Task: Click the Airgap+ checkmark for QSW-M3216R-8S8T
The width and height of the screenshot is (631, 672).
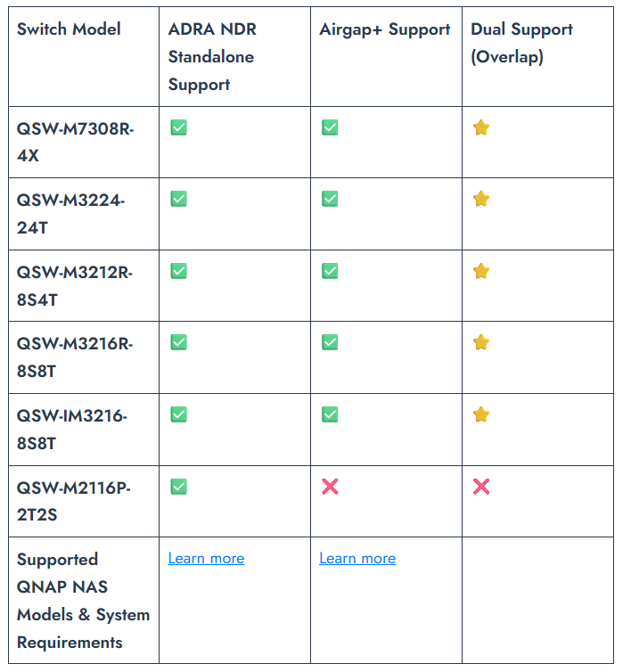Action: coord(330,342)
